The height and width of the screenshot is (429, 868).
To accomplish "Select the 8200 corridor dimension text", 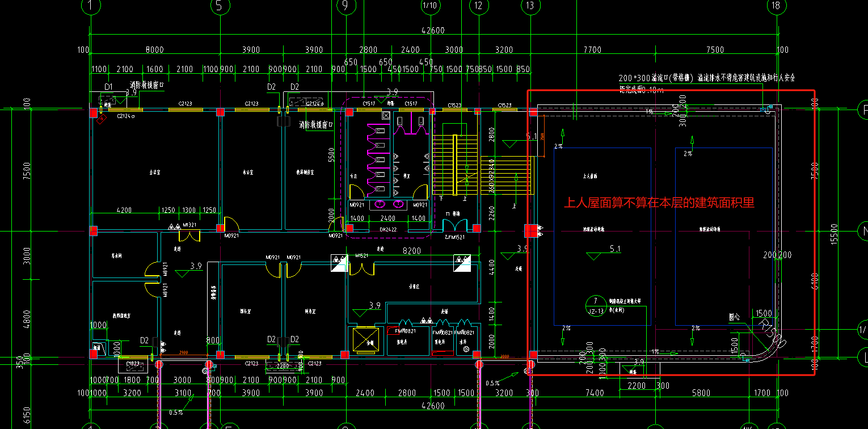I will (411, 250).
